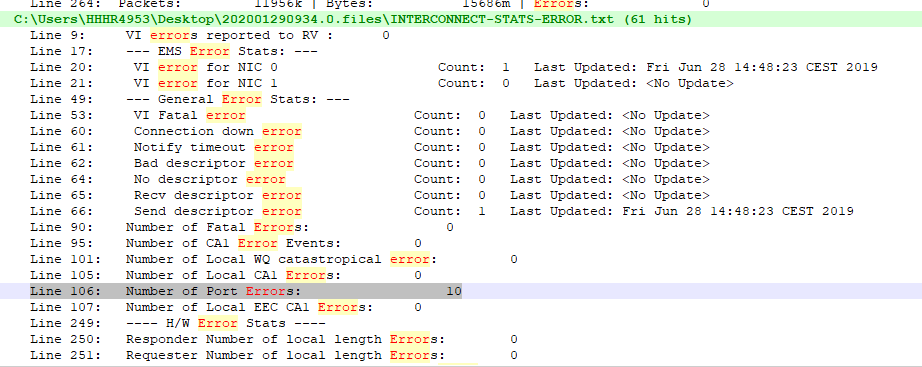The image size is (922, 367).
Task: Select Line 20 VI error for NIC 0
Action: (453, 67)
